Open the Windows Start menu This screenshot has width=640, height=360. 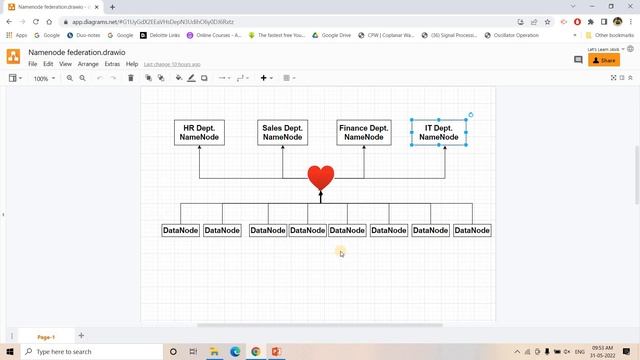pos(10,351)
